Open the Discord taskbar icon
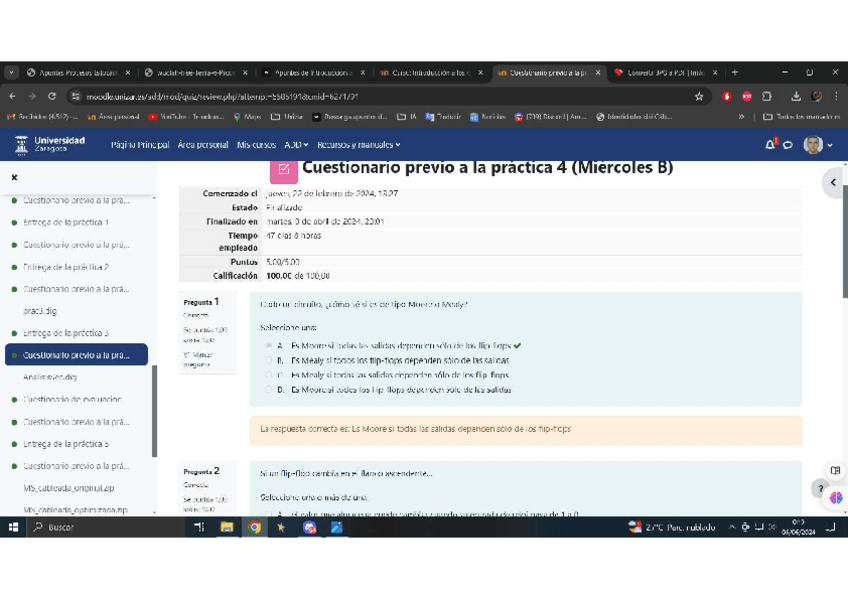This screenshot has width=848, height=599. (309, 527)
